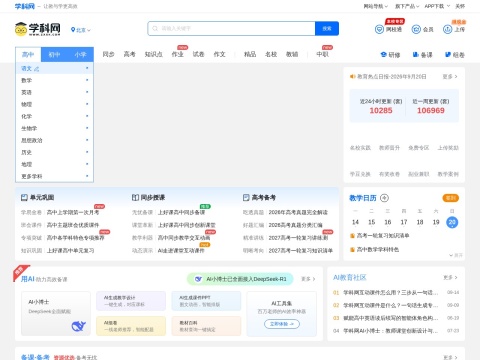Expand the 数学 subject submenu arrow
Image resolution: width=480 pixels, height=360 pixels.
pos(87,80)
